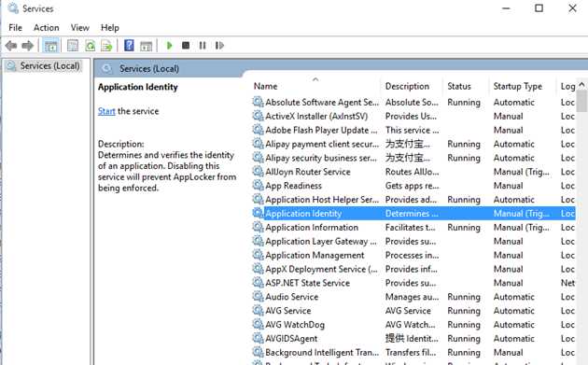The height and width of the screenshot is (365, 588).
Task: Click the Restart Service toolbar icon
Action: coord(219,46)
